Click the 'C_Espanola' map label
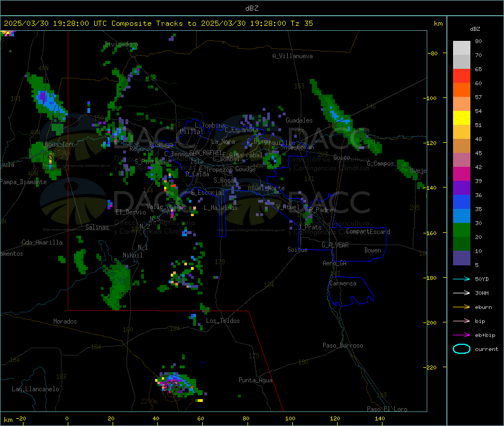 tap(241, 130)
